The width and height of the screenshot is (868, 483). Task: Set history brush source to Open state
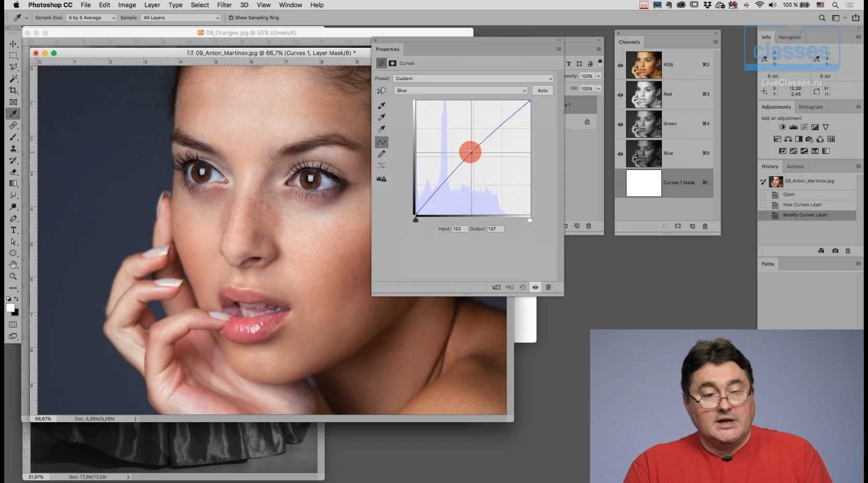(763, 195)
